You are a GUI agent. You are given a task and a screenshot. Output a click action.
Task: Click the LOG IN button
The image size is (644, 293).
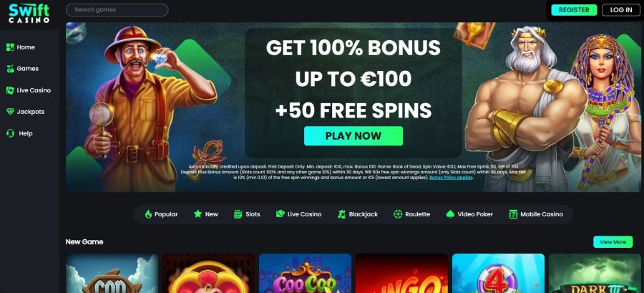[x=621, y=10]
